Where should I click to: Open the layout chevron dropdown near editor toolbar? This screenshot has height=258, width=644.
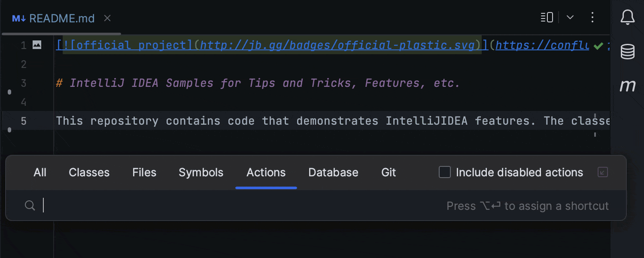570,18
